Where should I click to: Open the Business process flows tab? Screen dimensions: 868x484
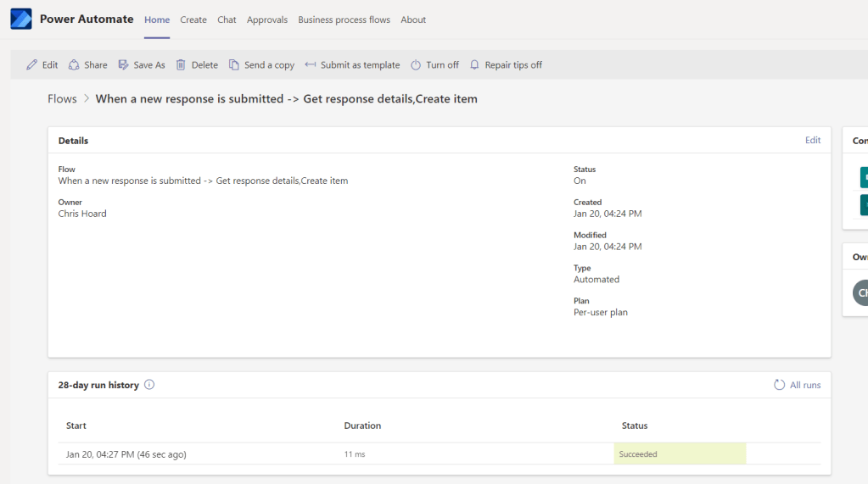tap(344, 19)
